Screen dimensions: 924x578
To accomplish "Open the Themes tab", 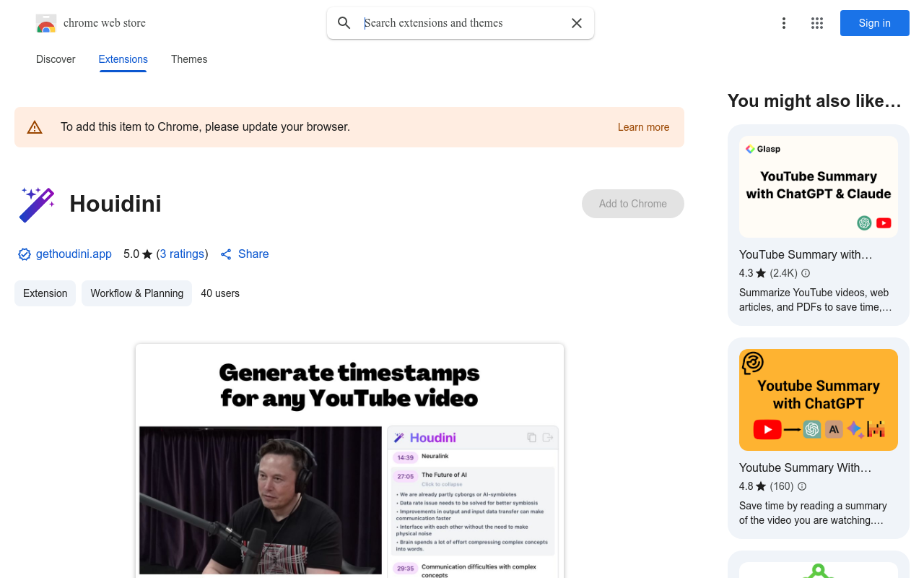I will click(x=189, y=59).
